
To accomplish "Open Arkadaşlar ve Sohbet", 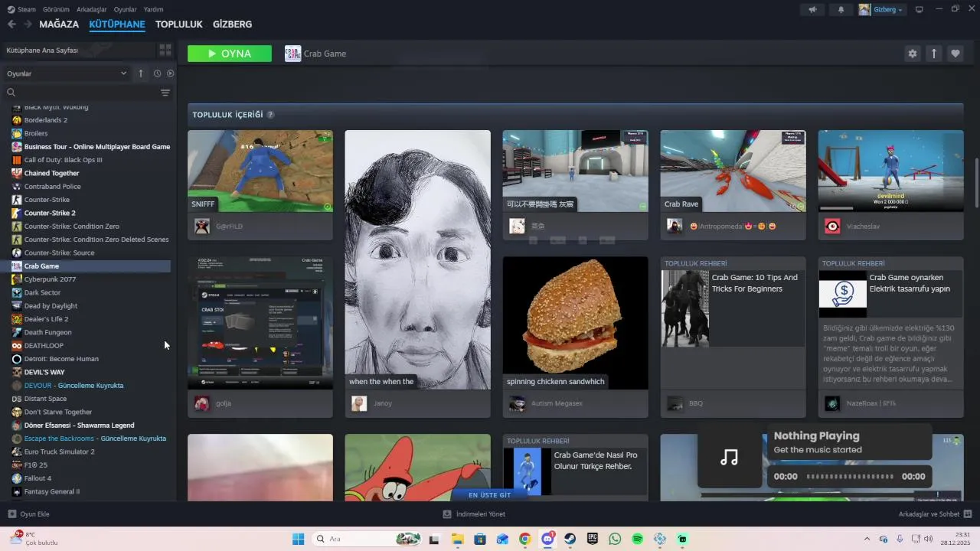I will coord(936,514).
